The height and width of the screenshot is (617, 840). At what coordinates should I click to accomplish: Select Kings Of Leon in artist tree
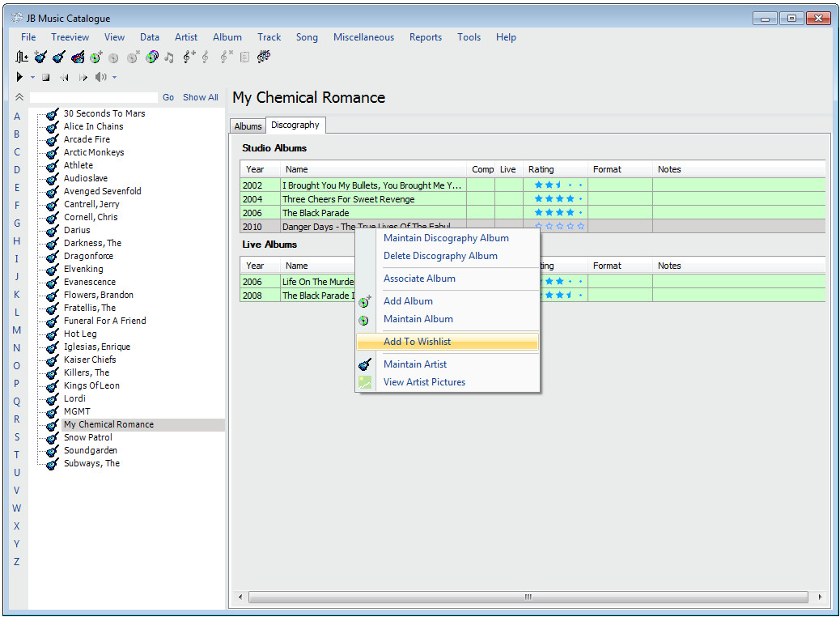pyautogui.click(x=91, y=386)
